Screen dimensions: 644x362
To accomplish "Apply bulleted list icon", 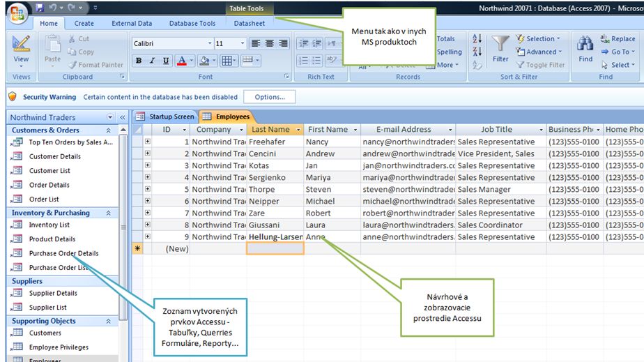I will point(316,61).
